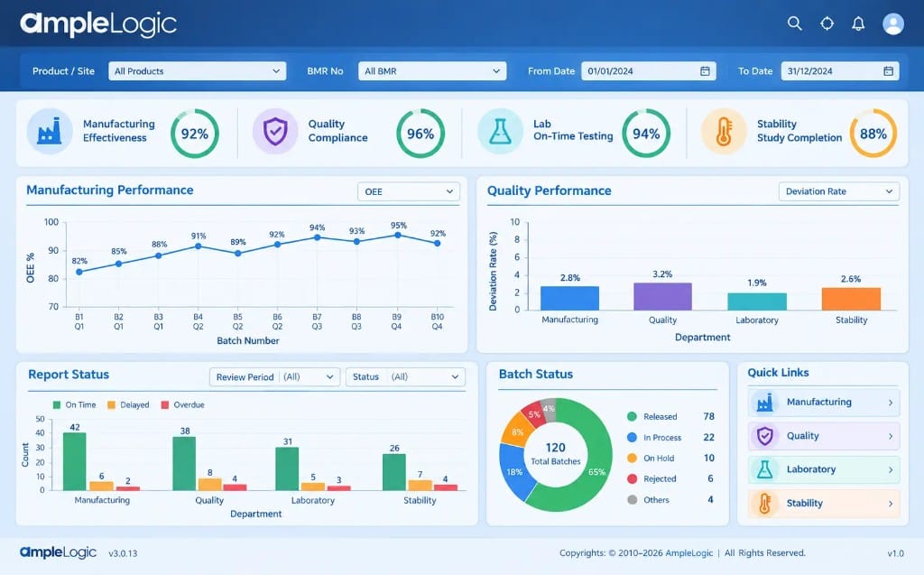Expand the Quality quick link chevron
This screenshot has height=575, width=924.
click(x=890, y=436)
